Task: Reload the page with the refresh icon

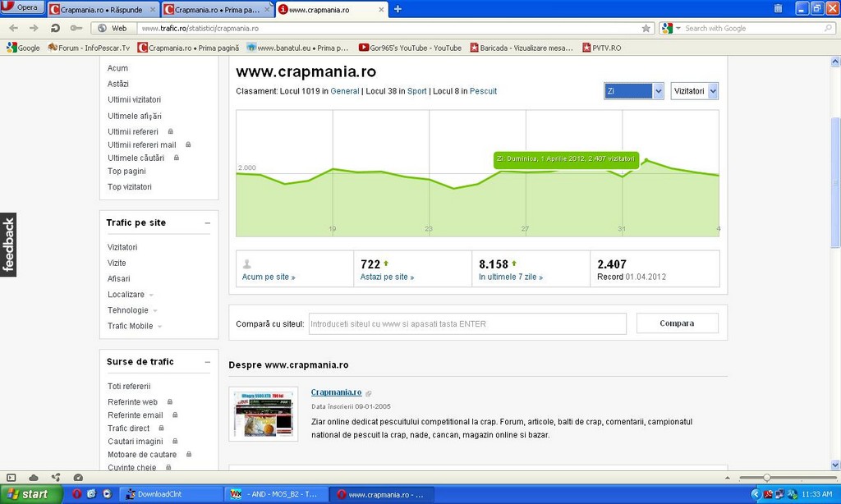Action: (x=55, y=28)
